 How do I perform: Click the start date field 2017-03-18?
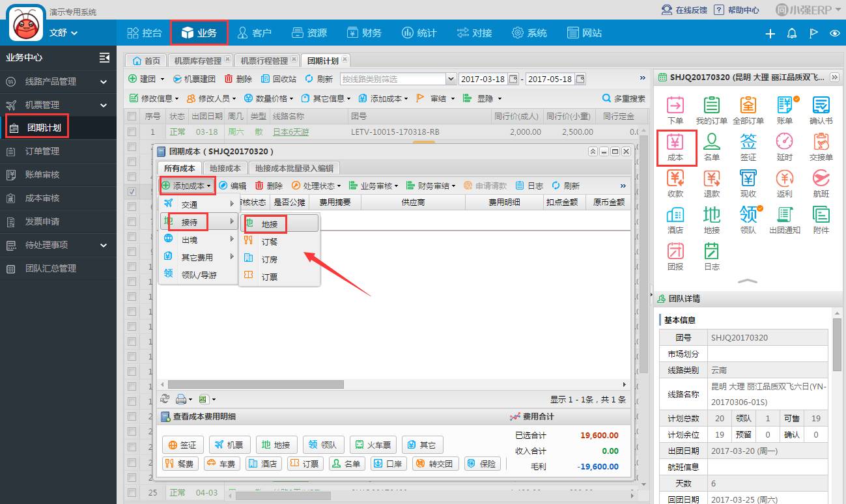coord(483,79)
